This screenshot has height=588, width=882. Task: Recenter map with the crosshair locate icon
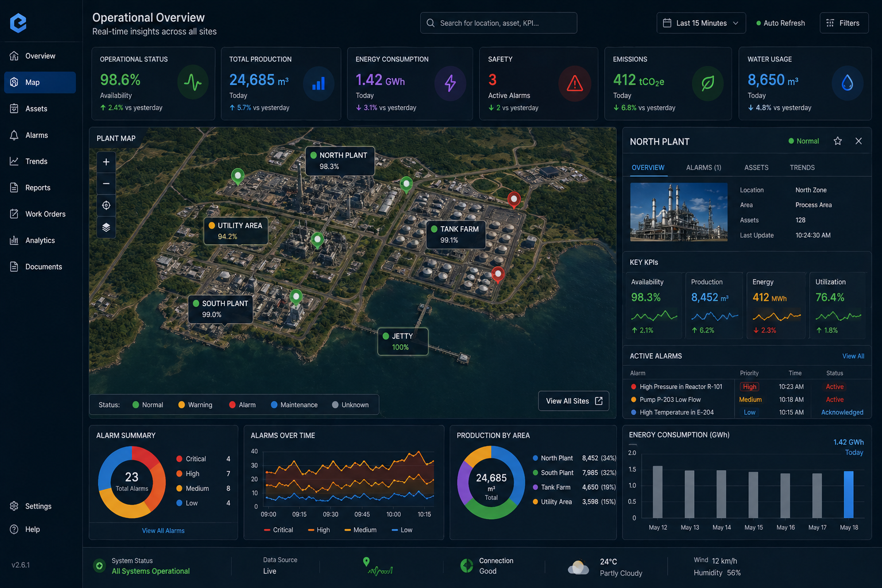point(106,206)
